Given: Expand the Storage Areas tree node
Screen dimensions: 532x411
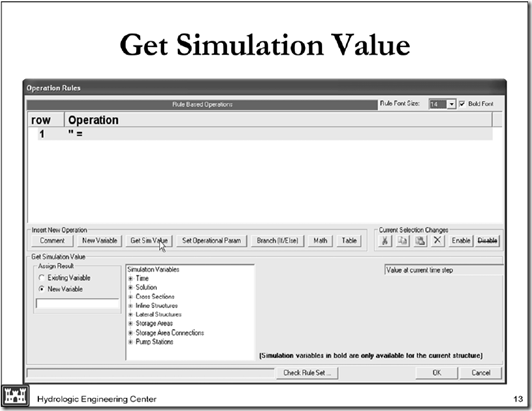Looking at the screenshot, I should pyautogui.click(x=131, y=324).
